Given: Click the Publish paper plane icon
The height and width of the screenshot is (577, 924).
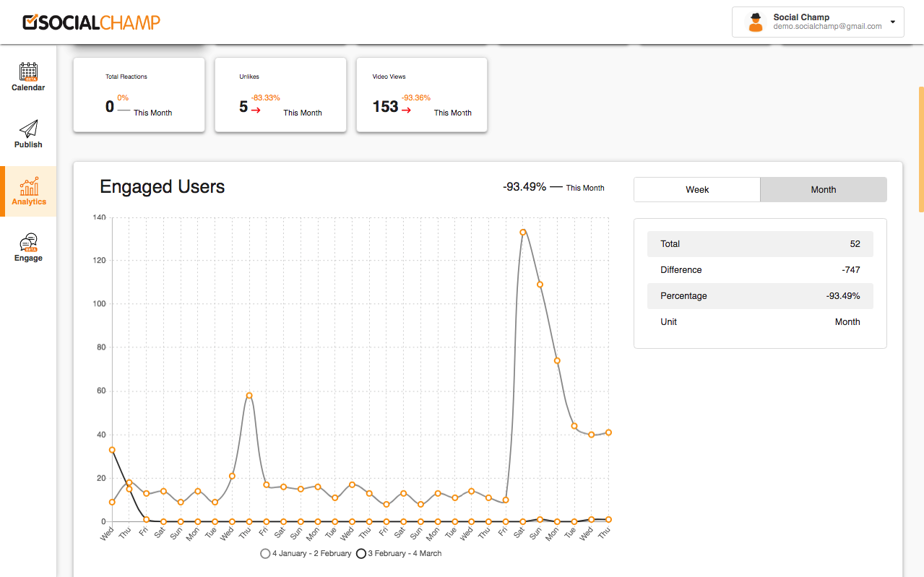Looking at the screenshot, I should 28,129.
